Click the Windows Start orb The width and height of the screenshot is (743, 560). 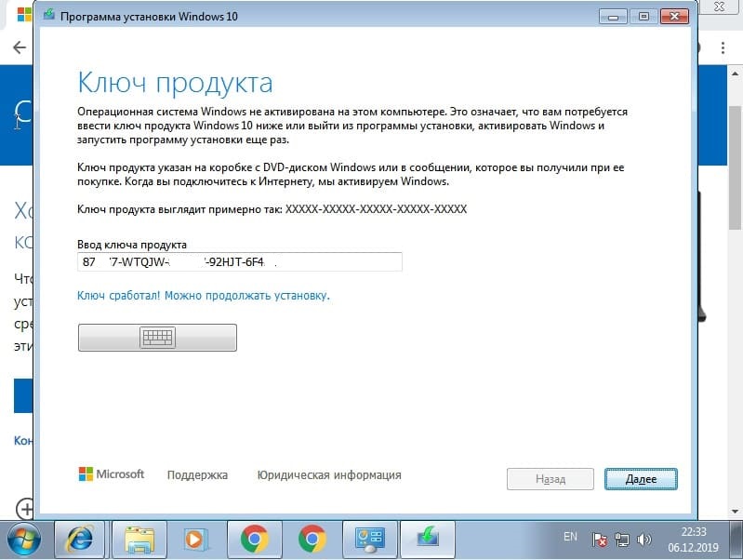click(x=25, y=539)
